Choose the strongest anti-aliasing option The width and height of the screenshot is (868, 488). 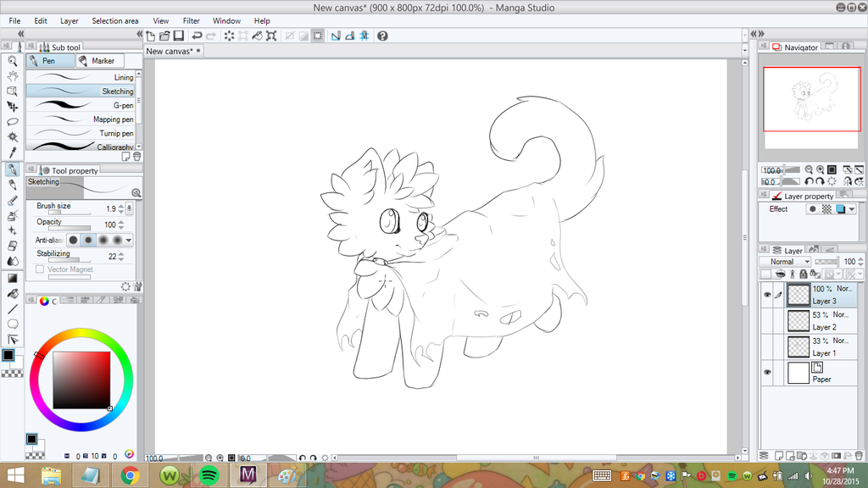(117, 240)
